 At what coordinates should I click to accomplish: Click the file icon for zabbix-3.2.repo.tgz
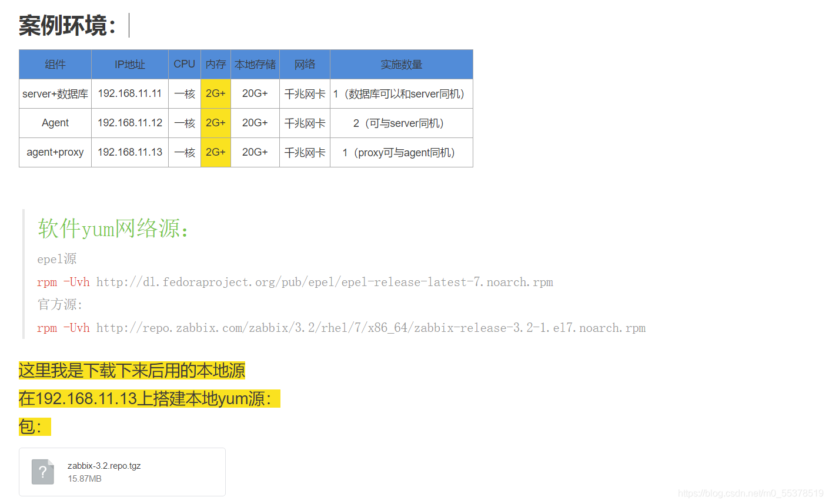click(42, 472)
